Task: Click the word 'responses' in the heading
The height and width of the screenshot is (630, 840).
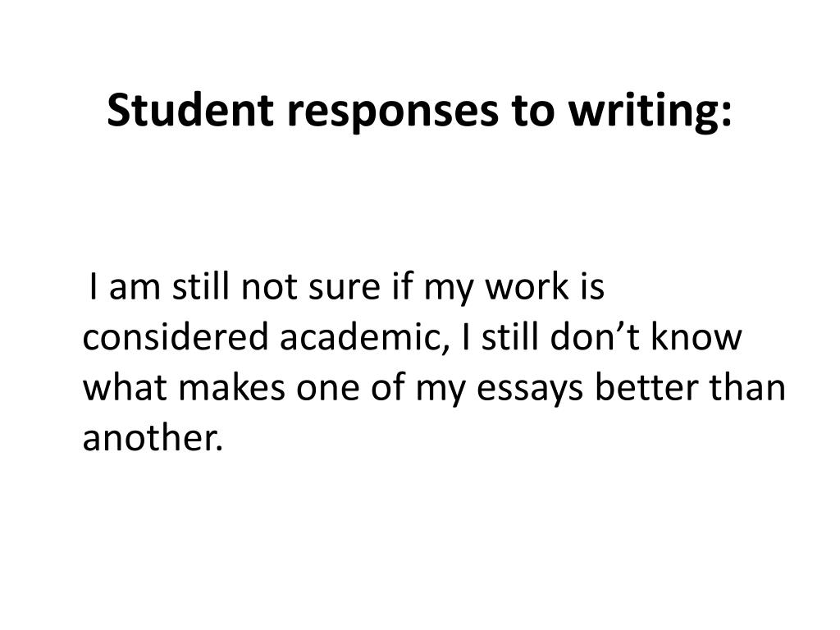Action: pyautogui.click(x=393, y=114)
